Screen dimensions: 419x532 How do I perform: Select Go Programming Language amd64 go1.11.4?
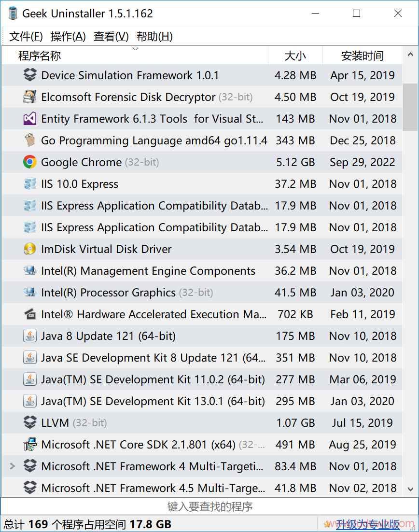point(154,140)
